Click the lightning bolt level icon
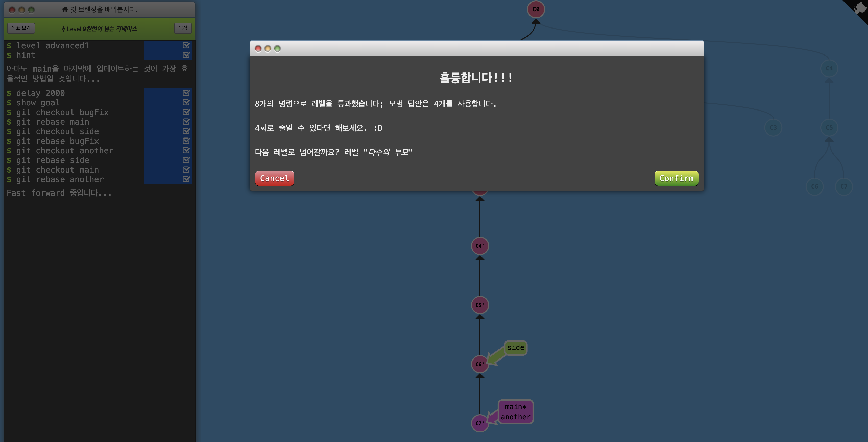This screenshot has height=442, width=868. pos(63,29)
